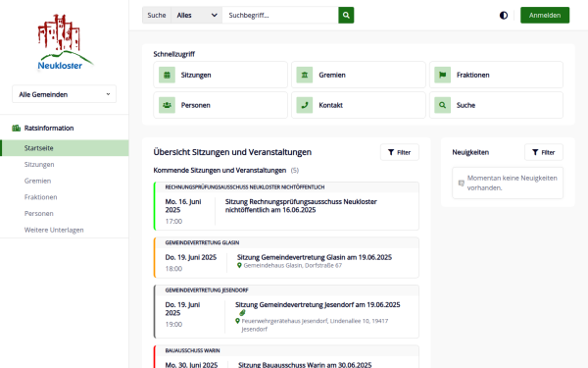Click the Sitzungen calendar icon in Schnellzugriff
This screenshot has height=368, width=588.
(x=167, y=75)
